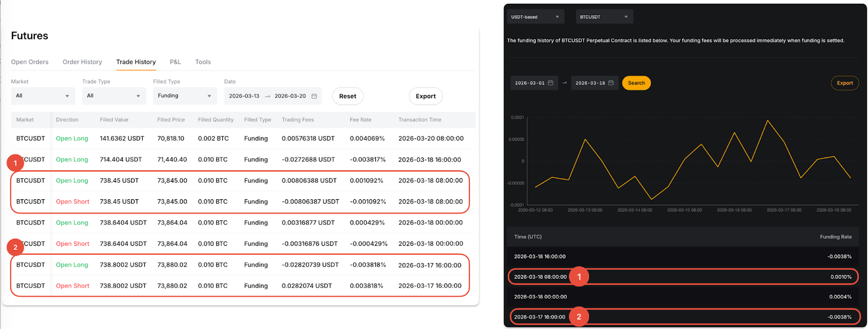
Task: Click calendar icon in 2026-03-01 start date field
Action: click(551, 83)
